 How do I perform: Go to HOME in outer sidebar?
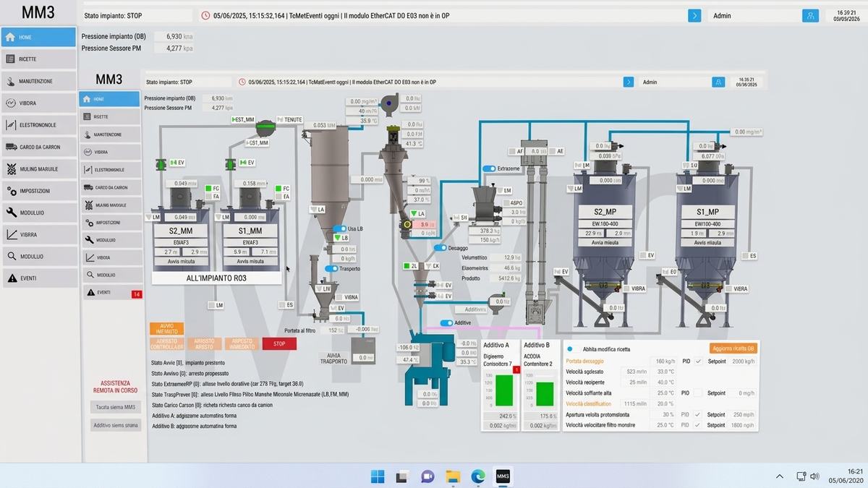pyautogui.click(x=38, y=37)
